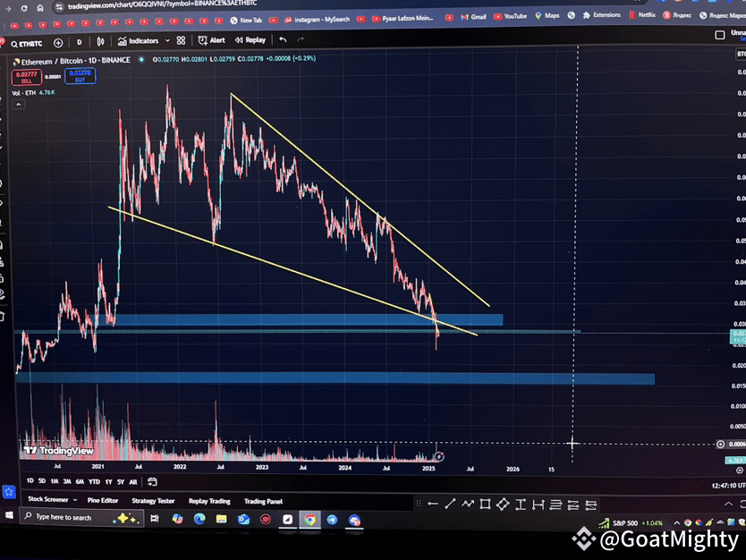Select the rectangle drawing tool
The height and width of the screenshot is (560, 746).
tap(486, 504)
